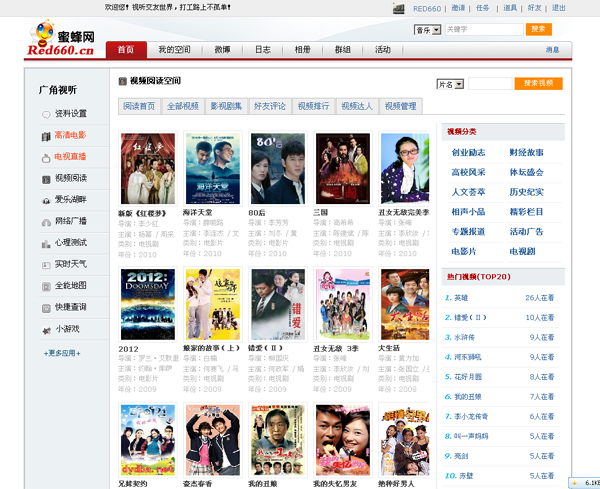The width and height of the screenshot is (600, 489).
Task: Open the 三国 TV series poster
Action: tap(343, 168)
